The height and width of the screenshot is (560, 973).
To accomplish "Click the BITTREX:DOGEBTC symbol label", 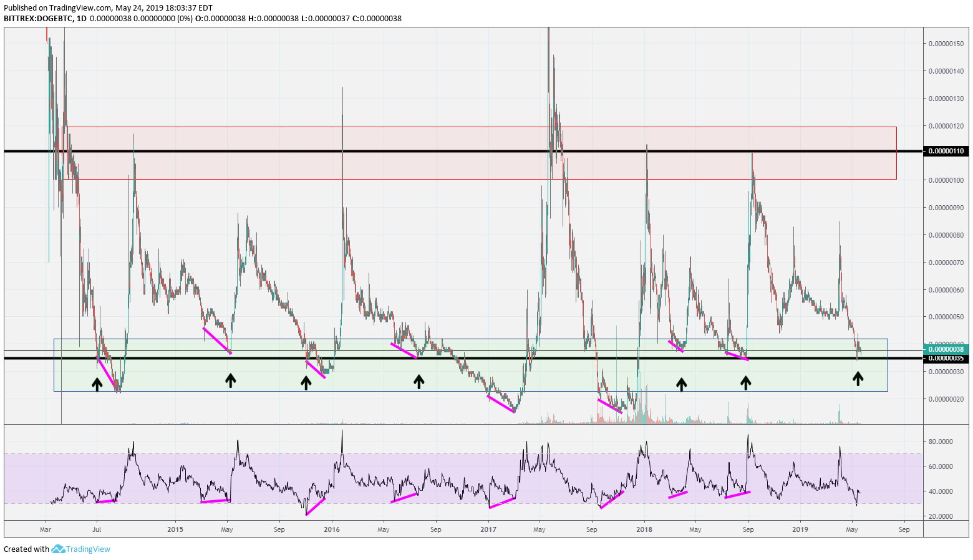I will point(37,19).
